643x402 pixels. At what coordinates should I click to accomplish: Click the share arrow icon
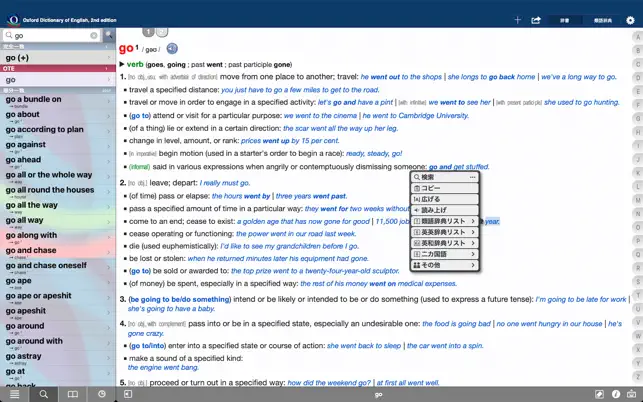(536, 20)
